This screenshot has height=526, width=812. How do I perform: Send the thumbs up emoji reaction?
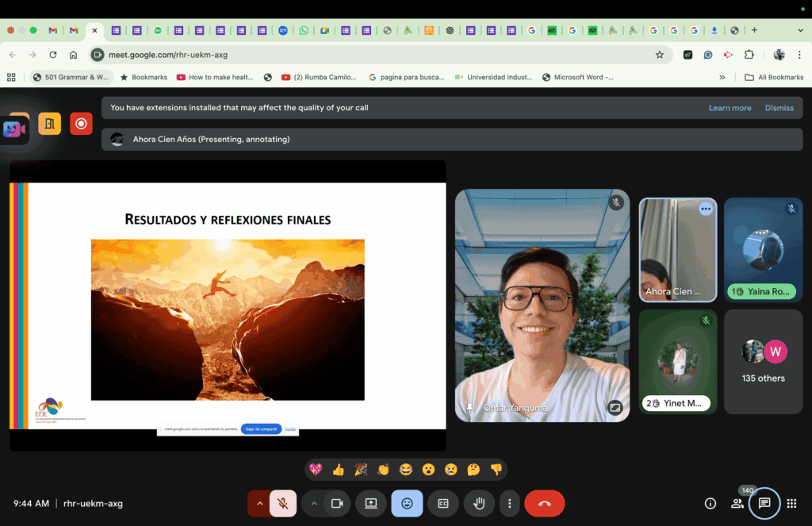(339, 470)
